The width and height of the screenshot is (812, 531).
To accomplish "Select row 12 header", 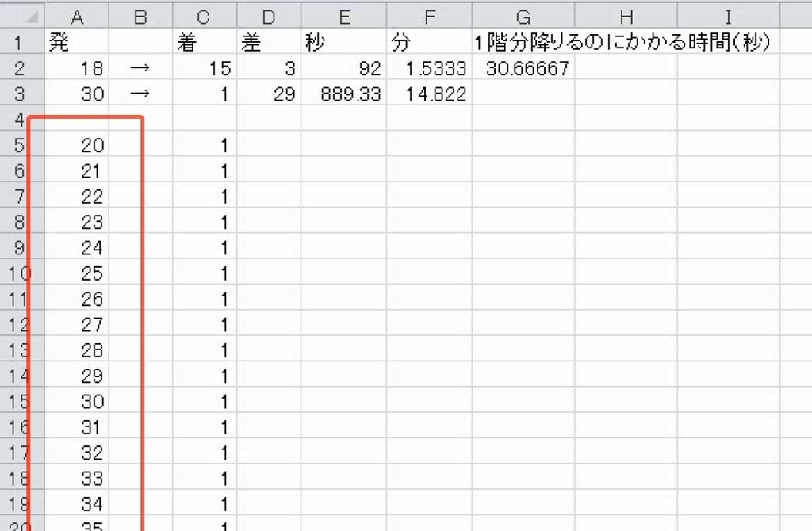I will (22, 324).
